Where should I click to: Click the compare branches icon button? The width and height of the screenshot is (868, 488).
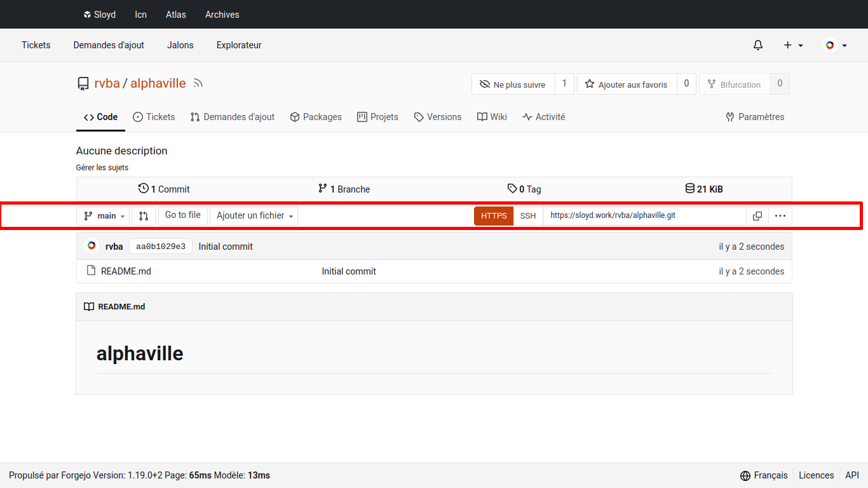[144, 216]
